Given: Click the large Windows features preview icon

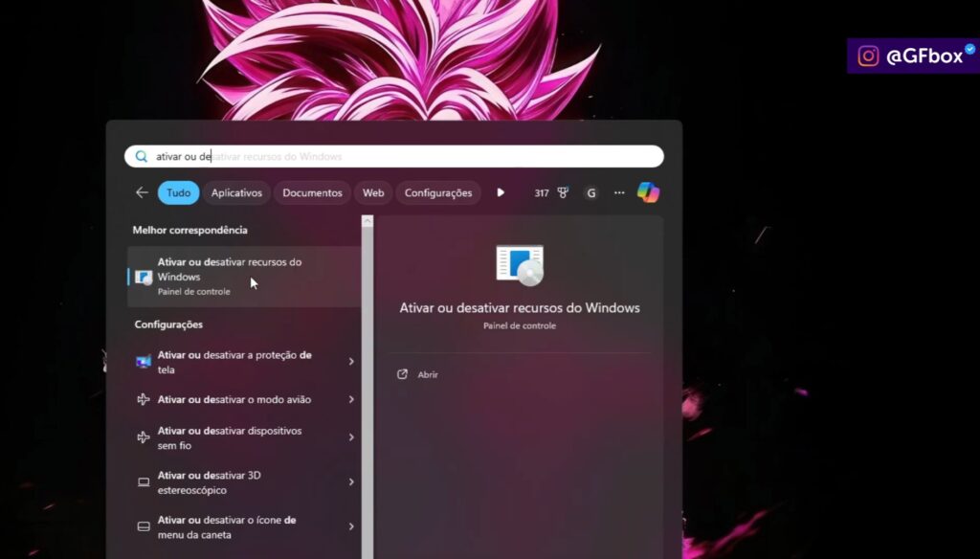Looking at the screenshot, I should [x=520, y=266].
